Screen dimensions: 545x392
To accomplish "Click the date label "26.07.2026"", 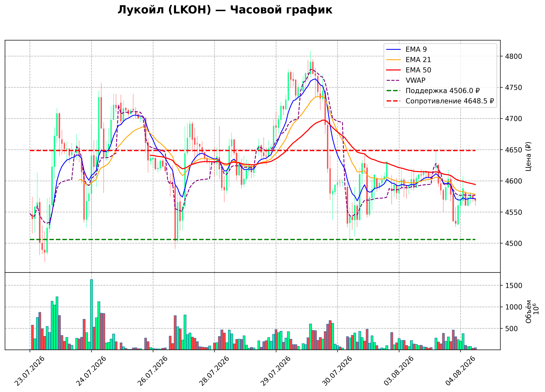I will click(x=153, y=371).
